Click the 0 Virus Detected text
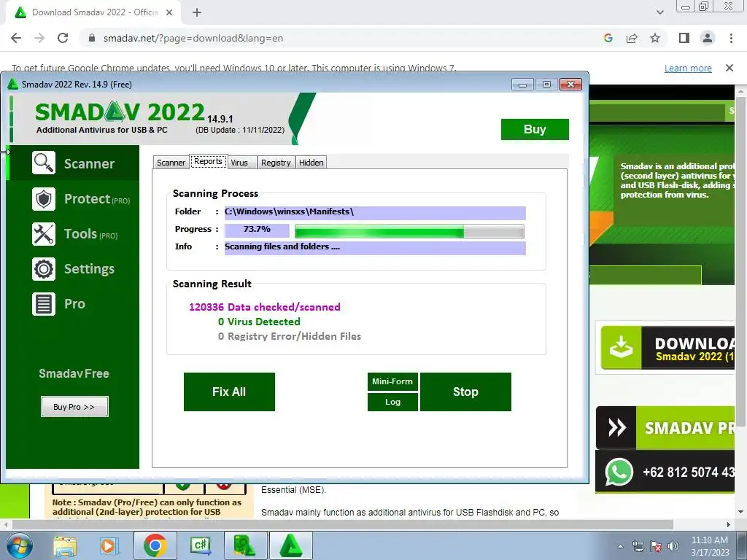 pos(259,322)
